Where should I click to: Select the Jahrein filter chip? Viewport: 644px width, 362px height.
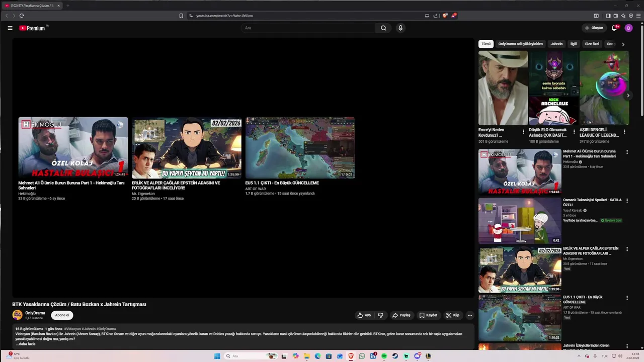tap(556, 44)
